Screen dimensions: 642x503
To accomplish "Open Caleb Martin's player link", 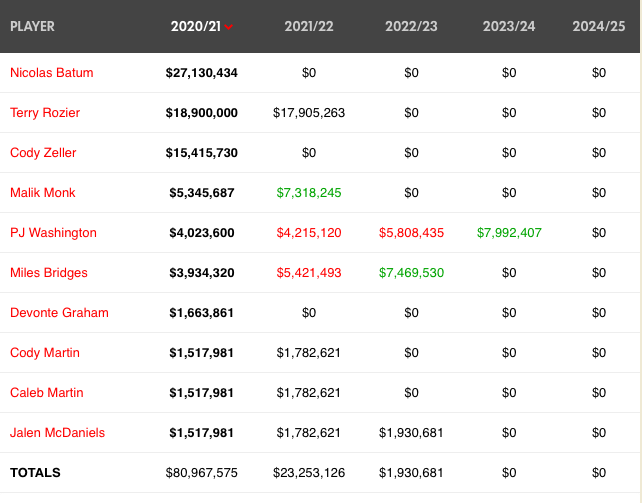I will (47, 392).
